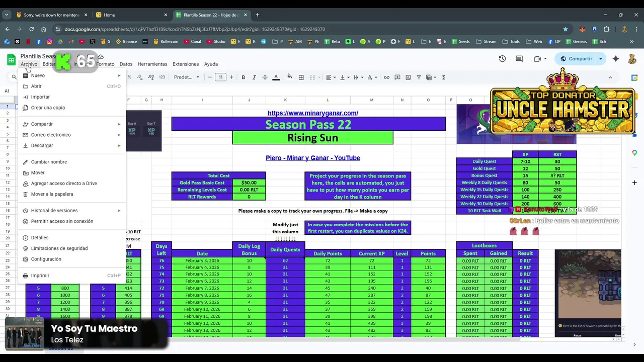The width and height of the screenshot is (644, 362).
Task: Click the Compartir share button
Action: point(576,59)
